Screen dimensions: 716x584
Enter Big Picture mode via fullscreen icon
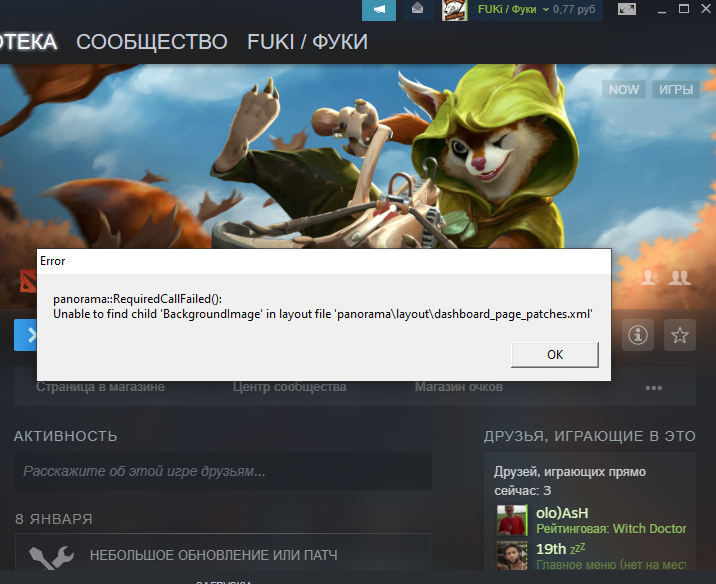(626, 9)
